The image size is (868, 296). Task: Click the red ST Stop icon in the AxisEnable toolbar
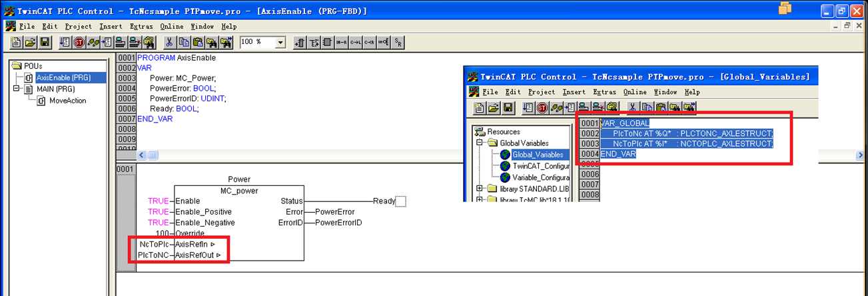[x=79, y=42]
